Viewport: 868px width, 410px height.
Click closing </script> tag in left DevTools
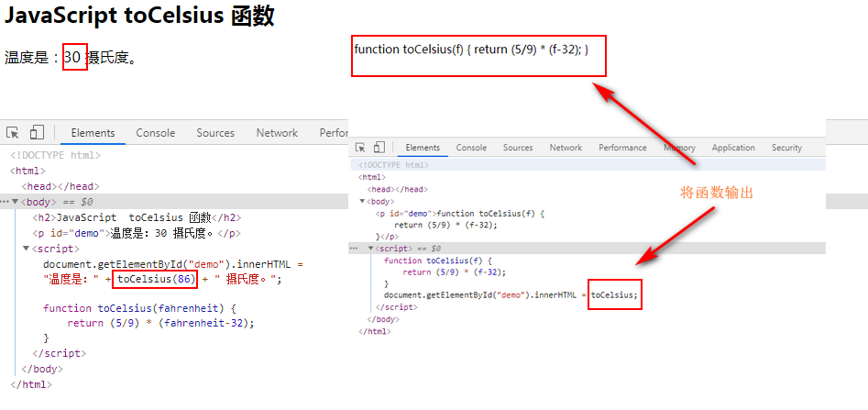pyautogui.click(x=60, y=353)
